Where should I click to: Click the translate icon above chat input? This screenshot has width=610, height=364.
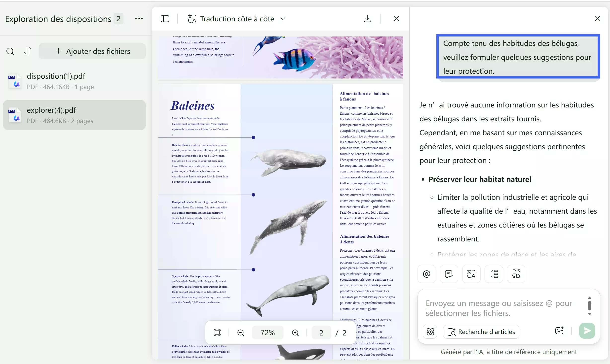[x=471, y=274]
